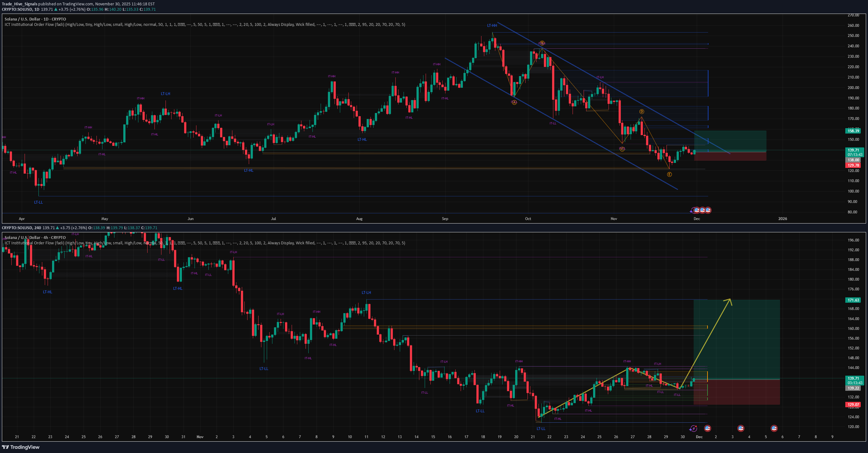The image size is (868, 453).
Task: Click the CRYPTO:SOLUSD ticker symbol on daily chart
Action: point(16,9)
